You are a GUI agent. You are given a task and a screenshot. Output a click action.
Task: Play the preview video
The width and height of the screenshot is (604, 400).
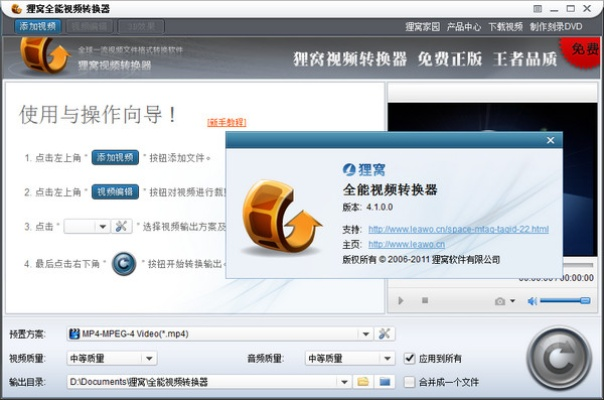point(401,301)
